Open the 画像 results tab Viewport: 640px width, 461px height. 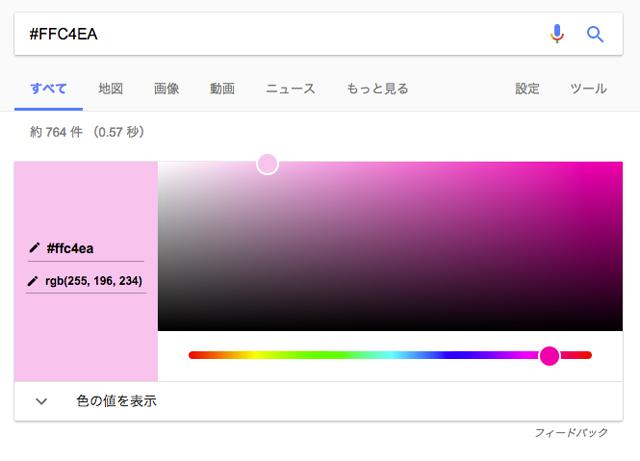pyautogui.click(x=167, y=88)
